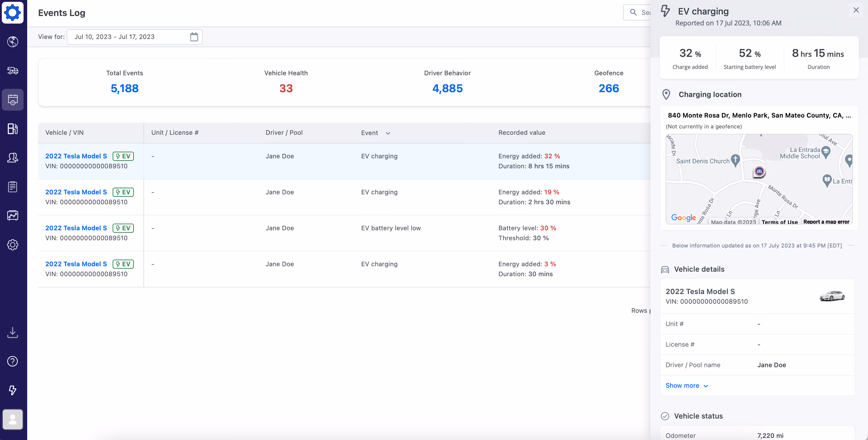Screen dimensions: 868x440
Task: Select the Vehicle Health summary count
Action: point(286,88)
